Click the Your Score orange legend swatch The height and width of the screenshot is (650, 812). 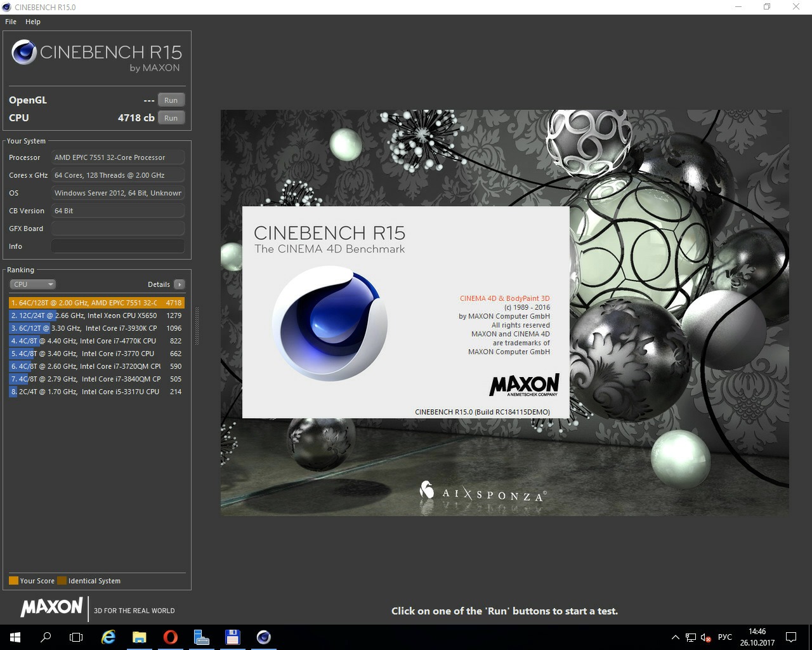pos(13,581)
